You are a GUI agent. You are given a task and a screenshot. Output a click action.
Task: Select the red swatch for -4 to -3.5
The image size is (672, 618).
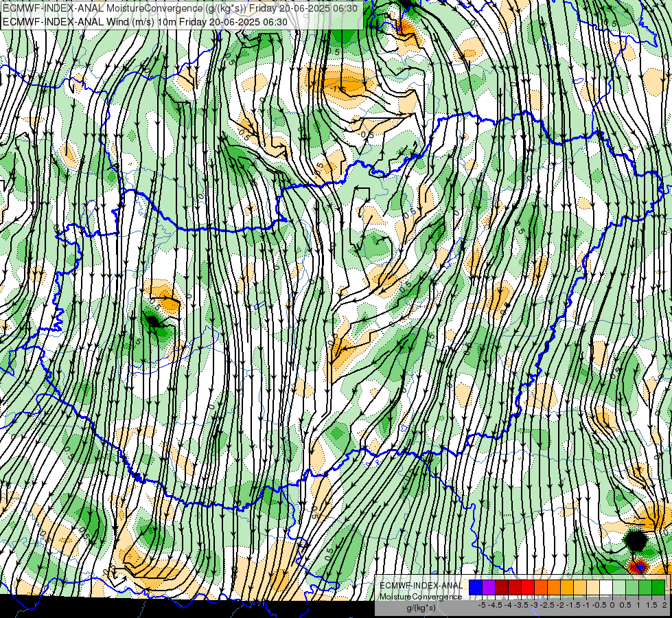(515, 587)
